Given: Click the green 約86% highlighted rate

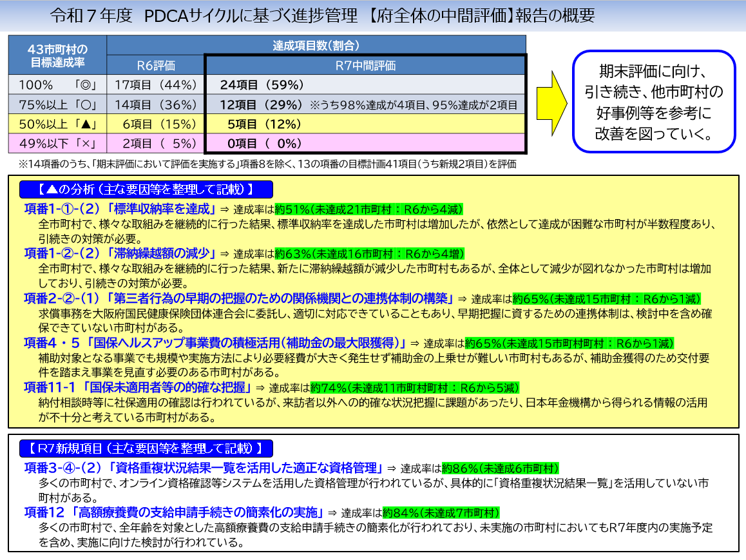Looking at the screenshot, I should tap(501, 468).
